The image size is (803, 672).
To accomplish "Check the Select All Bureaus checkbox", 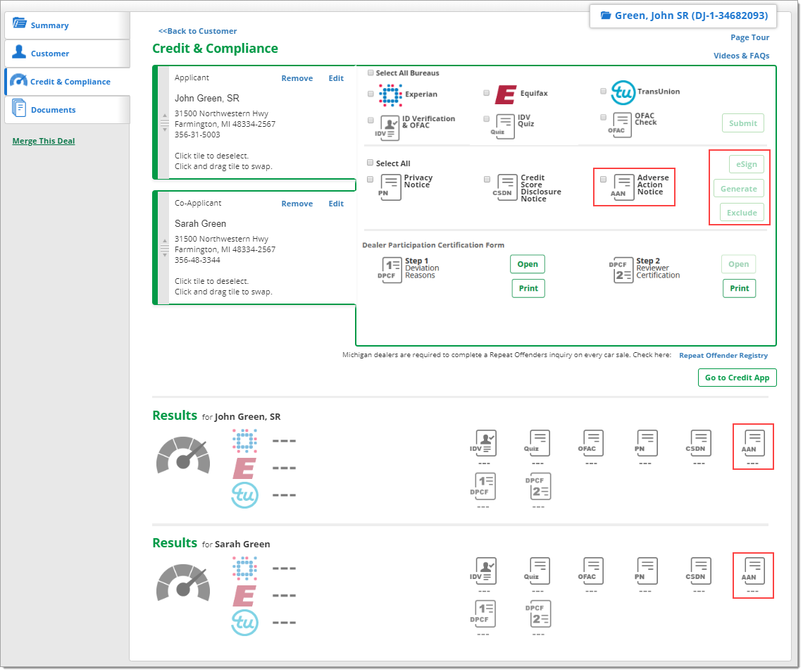I will 371,73.
